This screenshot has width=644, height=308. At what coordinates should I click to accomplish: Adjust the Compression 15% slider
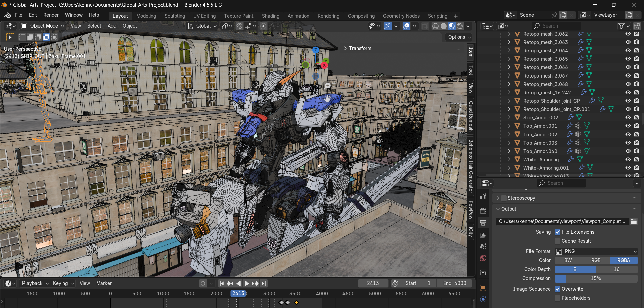[x=596, y=278]
